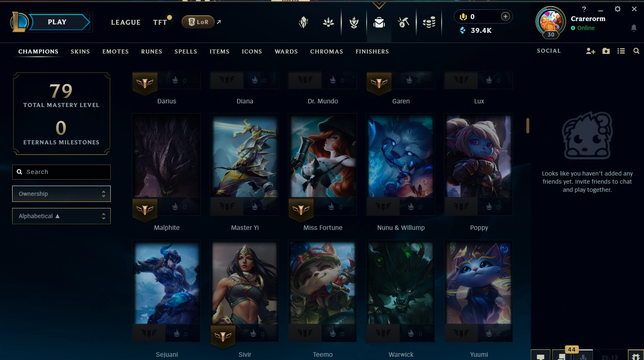
Task: Expand the Ownership filter dropdown
Action: click(x=61, y=194)
